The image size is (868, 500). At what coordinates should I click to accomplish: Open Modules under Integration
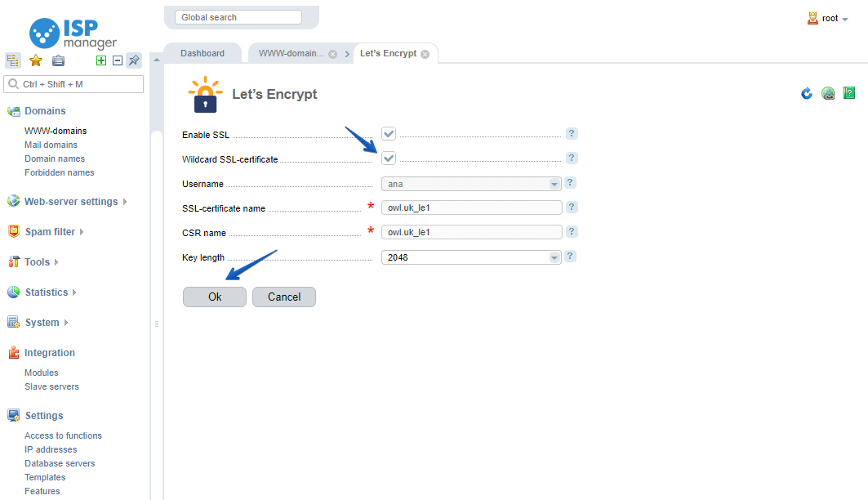[x=41, y=373]
